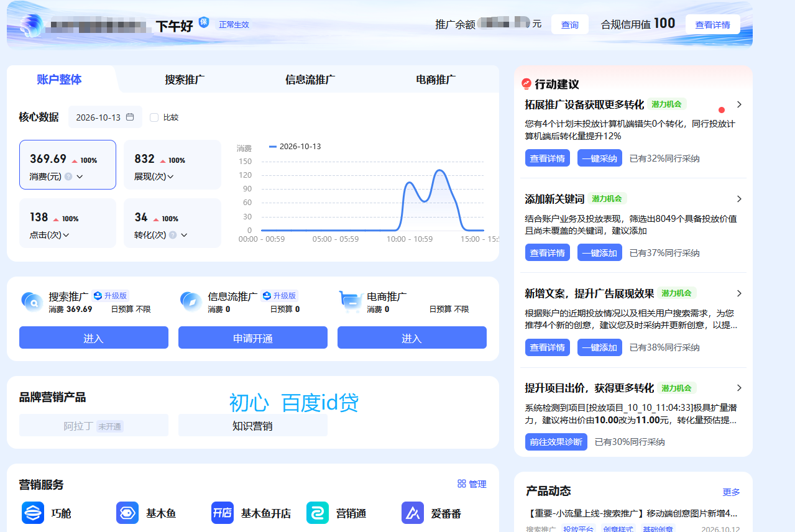Image resolution: width=795 pixels, height=532 pixels.
Task: Click the 保 shield badge icon
Action: pos(204,22)
